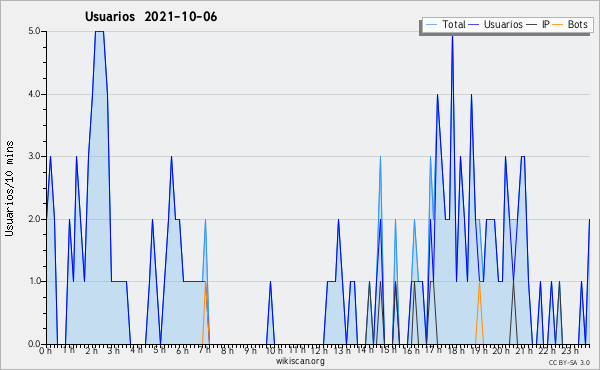The height and width of the screenshot is (370, 600).
Task: Click the orange Bots peak near 7 h
Action: click(205, 282)
